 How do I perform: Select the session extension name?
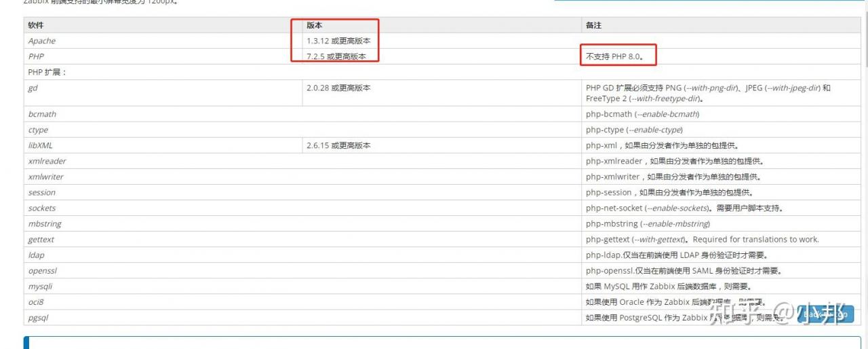click(x=42, y=192)
